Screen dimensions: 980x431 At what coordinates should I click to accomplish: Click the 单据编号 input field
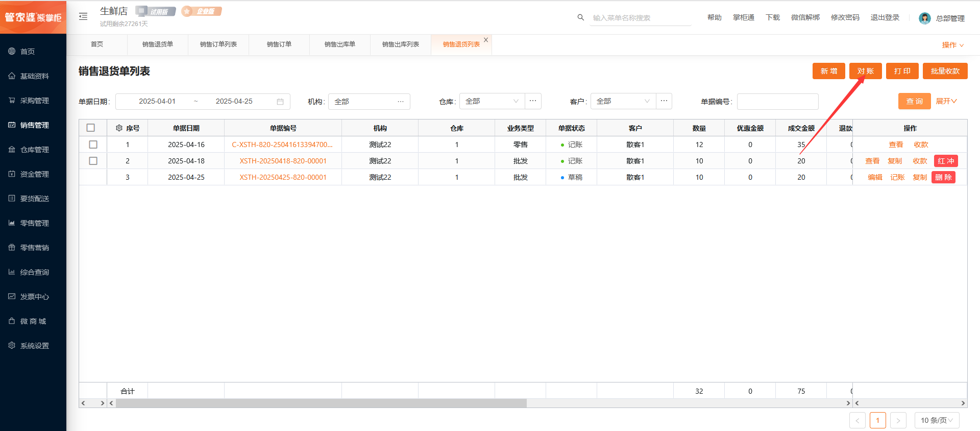[777, 102]
